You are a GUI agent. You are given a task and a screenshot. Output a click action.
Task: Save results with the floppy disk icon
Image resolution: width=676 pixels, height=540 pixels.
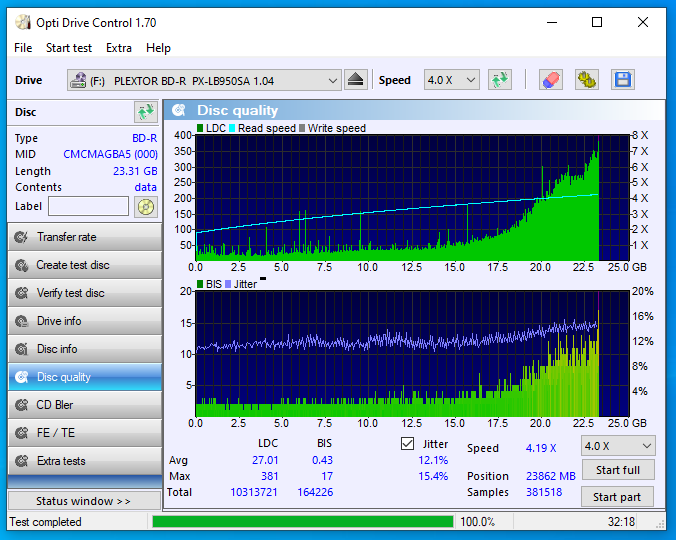click(x=623, y=80)
